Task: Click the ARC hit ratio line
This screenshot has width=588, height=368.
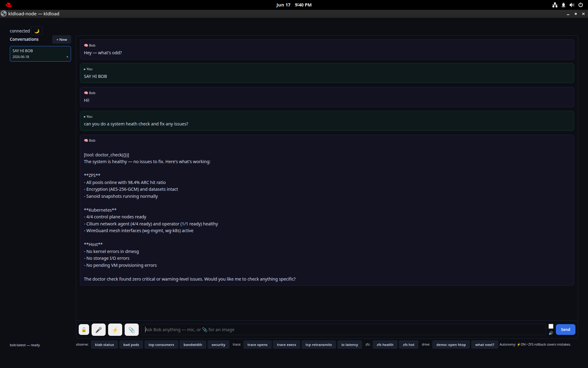Action: coord(125,182)
